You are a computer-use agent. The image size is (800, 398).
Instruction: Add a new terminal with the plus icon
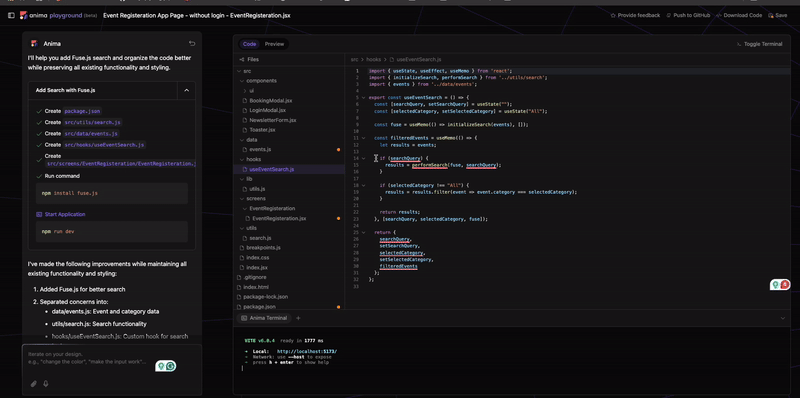(x=298, y=318)
